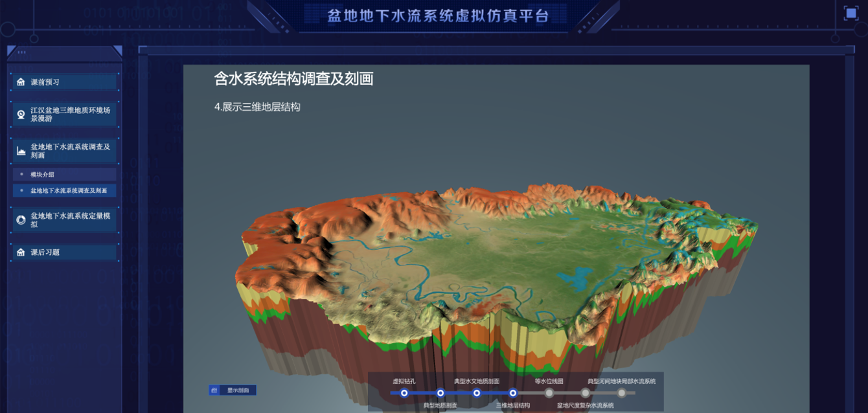
Task: Click the 课前预习 home icon
Action: [x=21, y=82]
